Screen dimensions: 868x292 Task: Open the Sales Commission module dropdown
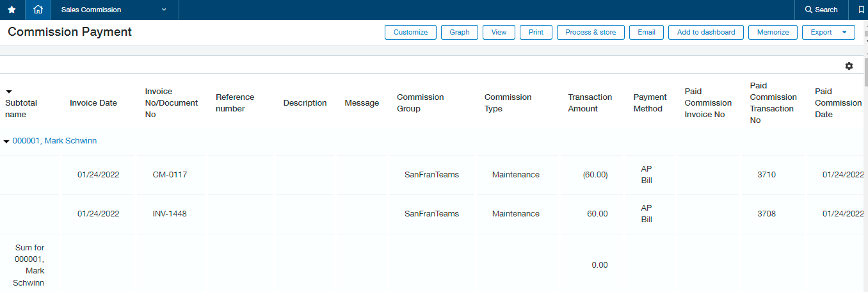point(114,10)
